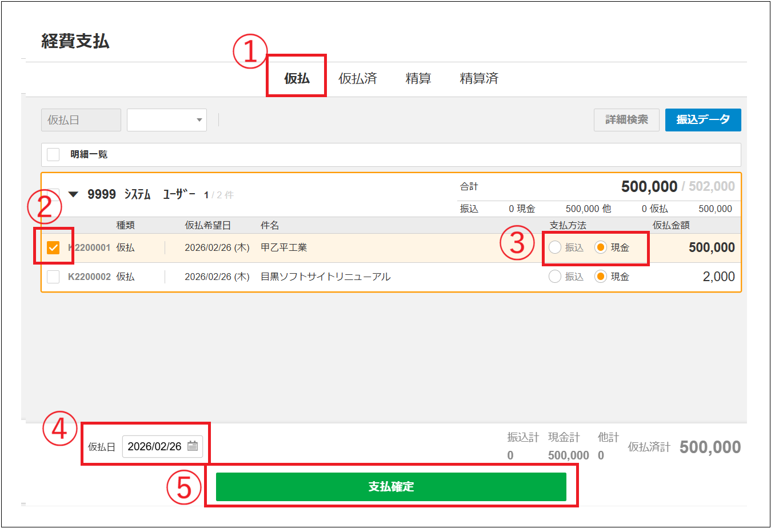The width and height of the screenshot is (775, 532).
Task: Click the 詳細検索 button
Action: click(626, 120)
